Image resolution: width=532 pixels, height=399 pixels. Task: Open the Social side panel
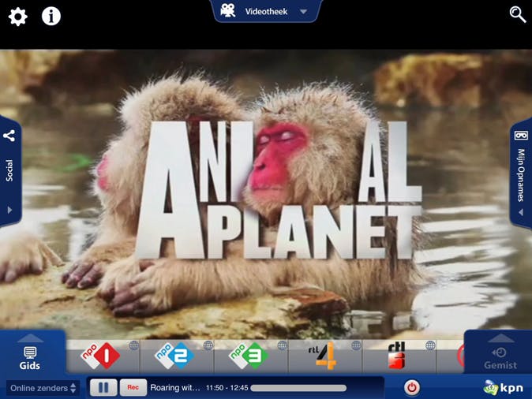pyautogui.click(x=10, y=172)
